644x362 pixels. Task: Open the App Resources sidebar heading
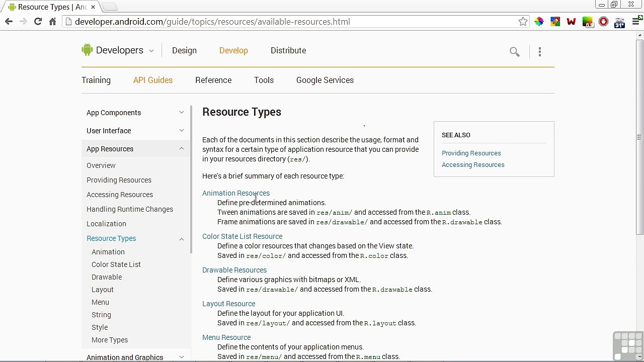click(110, 149)
